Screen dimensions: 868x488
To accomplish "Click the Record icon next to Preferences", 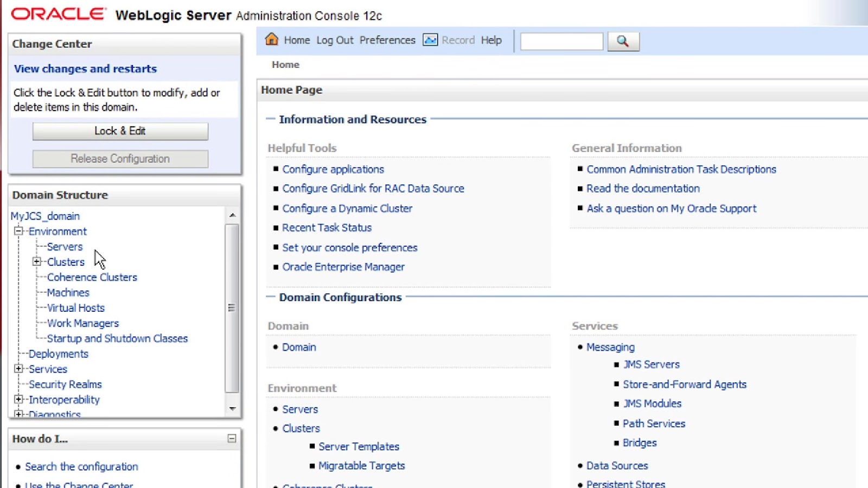I will tap(429, 40).
